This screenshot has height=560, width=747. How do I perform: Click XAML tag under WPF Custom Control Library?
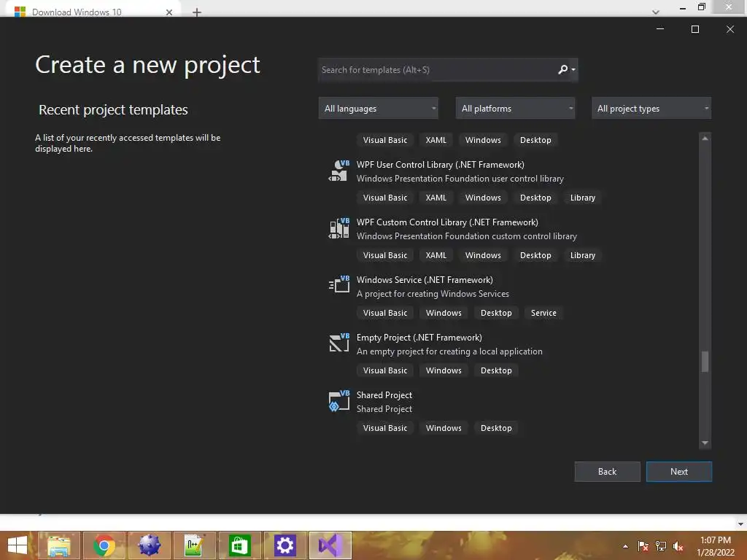tap(436, 255)
